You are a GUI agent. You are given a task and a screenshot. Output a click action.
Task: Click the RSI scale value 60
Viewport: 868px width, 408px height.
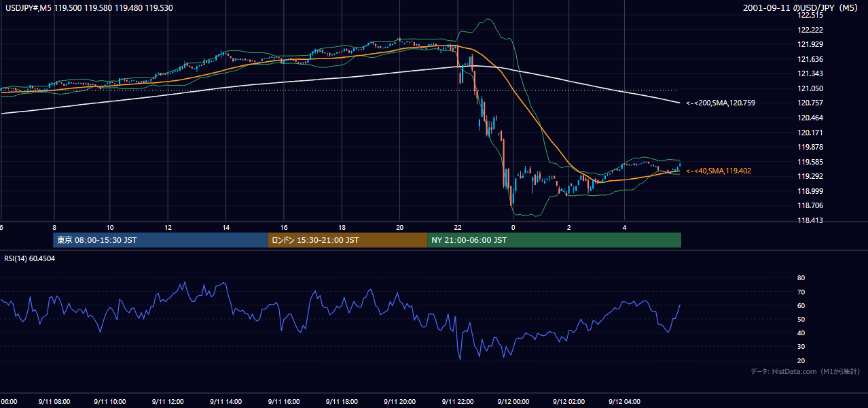point(801,305)
